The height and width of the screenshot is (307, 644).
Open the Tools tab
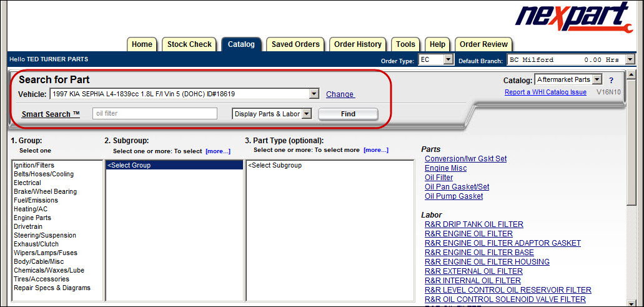(405, 44)
